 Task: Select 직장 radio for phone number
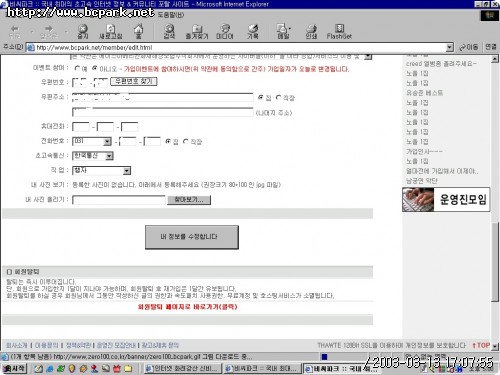(186, 141)
